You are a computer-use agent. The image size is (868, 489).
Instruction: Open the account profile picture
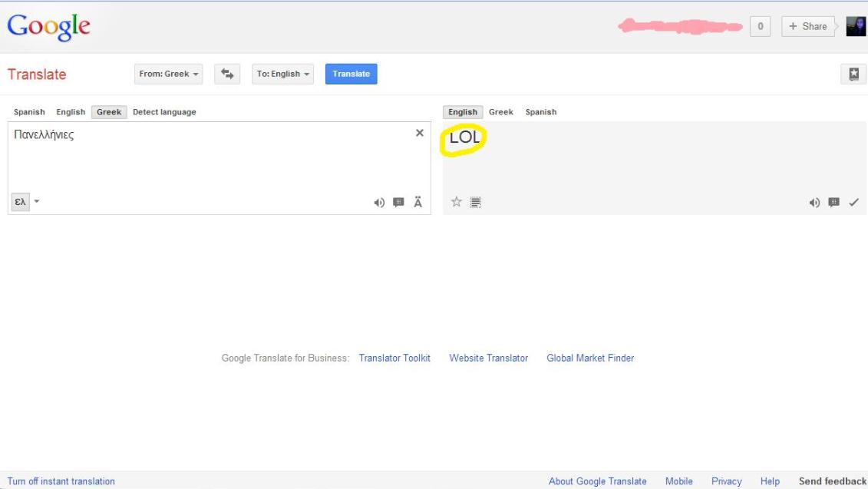856,26
